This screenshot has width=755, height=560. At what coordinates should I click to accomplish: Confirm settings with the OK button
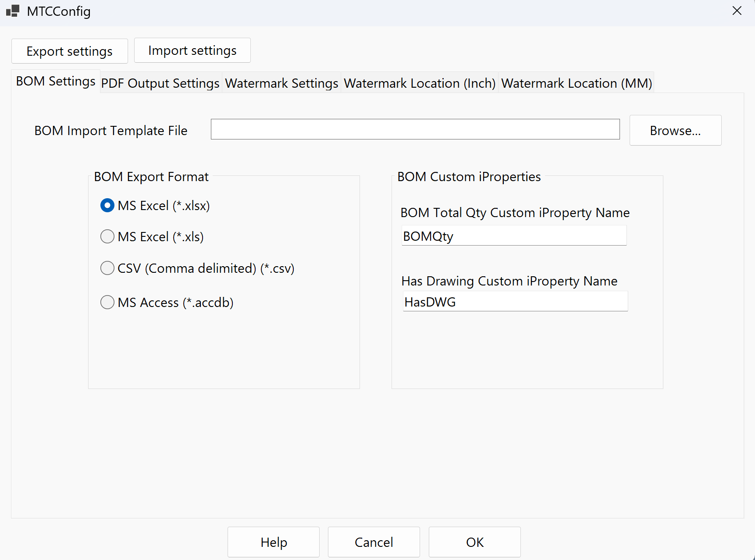pyautogui.click(x=475, y=542)
